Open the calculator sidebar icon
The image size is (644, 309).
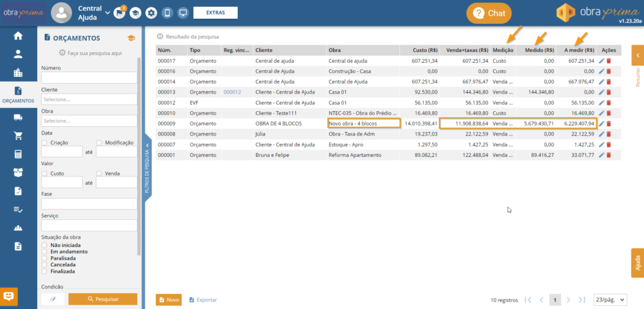coord(18,154)
